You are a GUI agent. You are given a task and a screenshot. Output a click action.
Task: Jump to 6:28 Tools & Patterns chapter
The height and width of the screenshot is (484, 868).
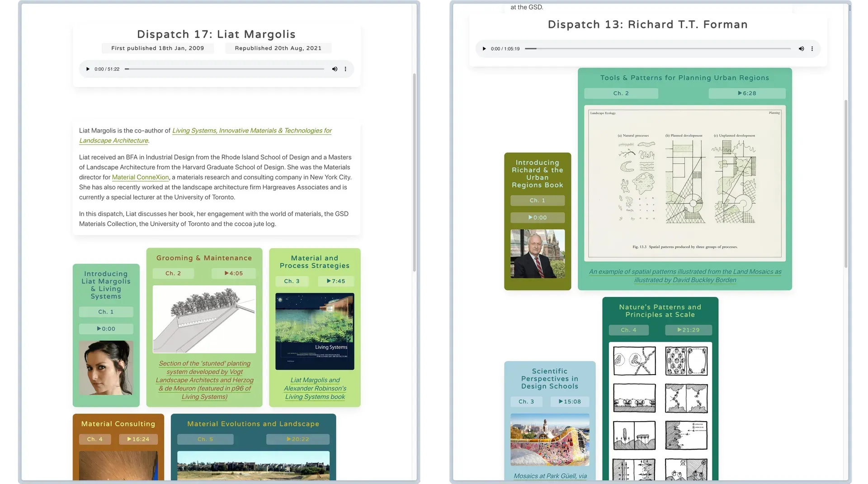tap(747, 94)
